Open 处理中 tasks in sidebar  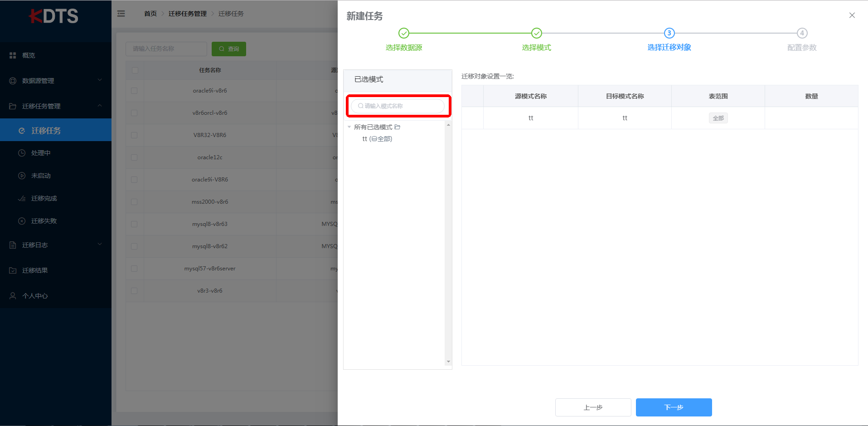[x=56, y=153]
